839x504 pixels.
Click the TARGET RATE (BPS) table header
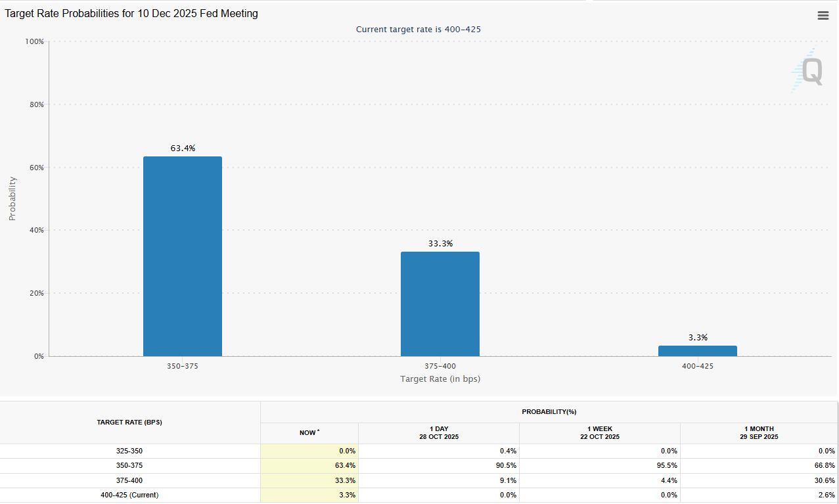pyautogui.click(x=129, y=423)
